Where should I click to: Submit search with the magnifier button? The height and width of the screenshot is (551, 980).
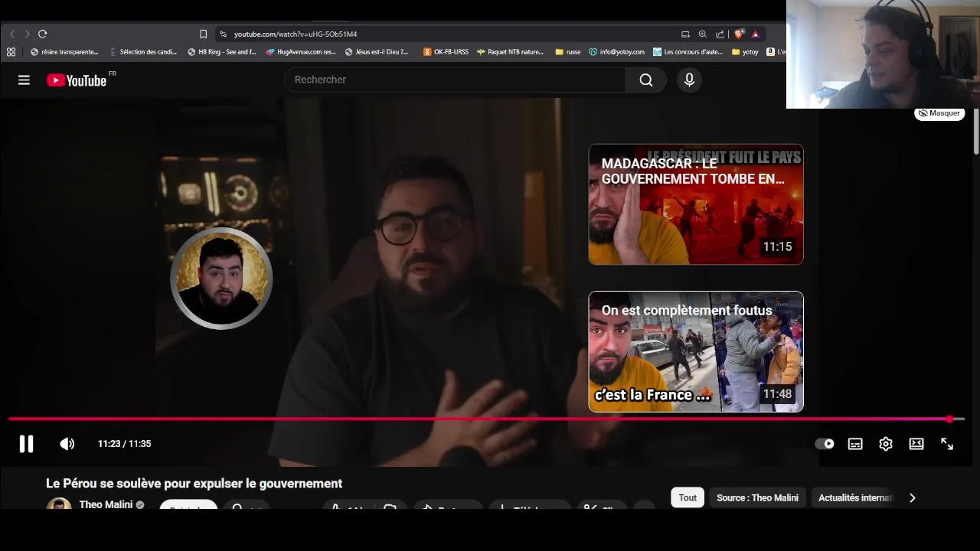[x=646, y=80]
